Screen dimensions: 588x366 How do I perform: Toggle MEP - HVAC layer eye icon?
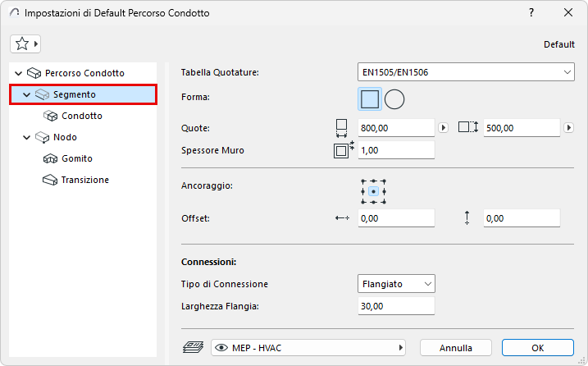(x=221, y=348)
